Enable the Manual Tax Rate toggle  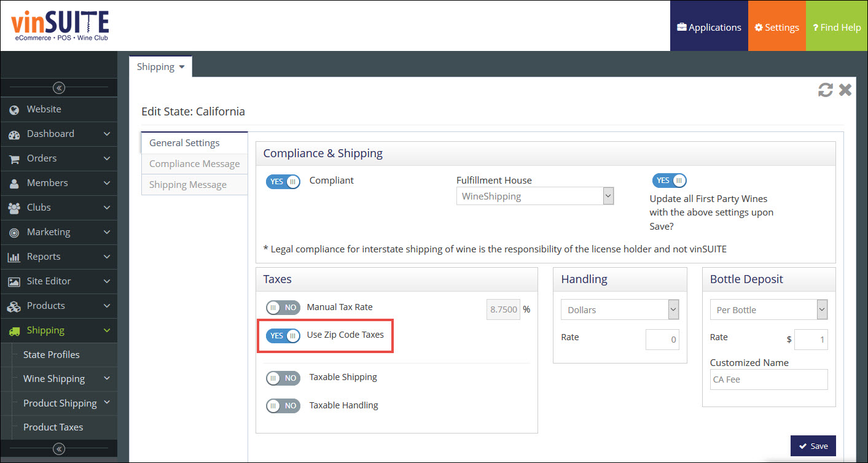283,308
